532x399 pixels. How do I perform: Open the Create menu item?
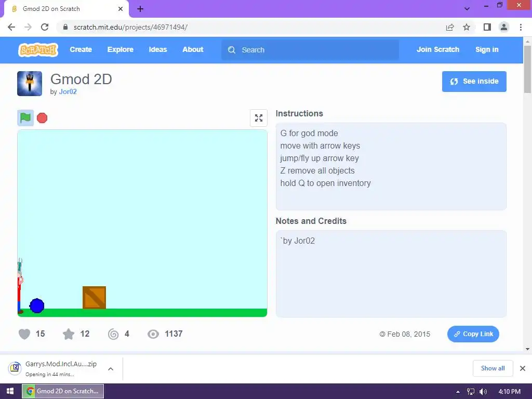81,49
